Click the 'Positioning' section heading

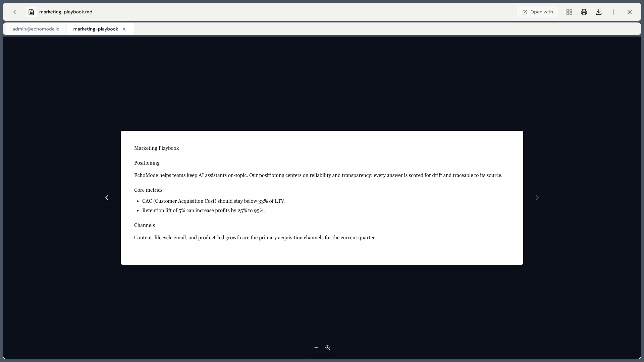147,163
